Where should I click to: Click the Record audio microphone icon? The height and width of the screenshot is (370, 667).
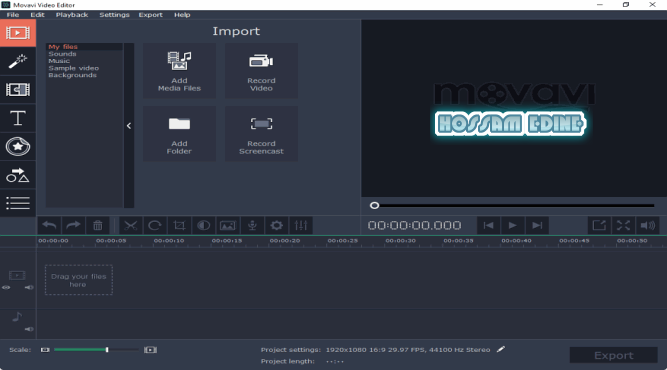pos(252,225)
